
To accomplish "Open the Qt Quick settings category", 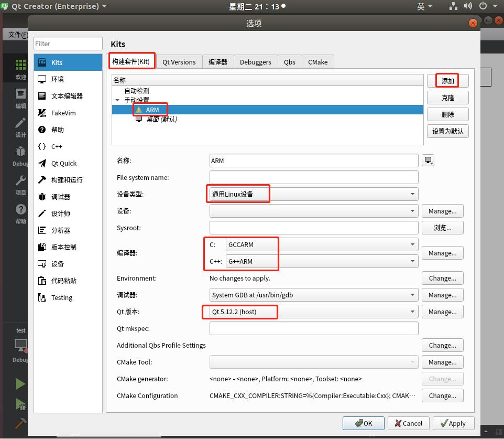I will tap(68, 163).
